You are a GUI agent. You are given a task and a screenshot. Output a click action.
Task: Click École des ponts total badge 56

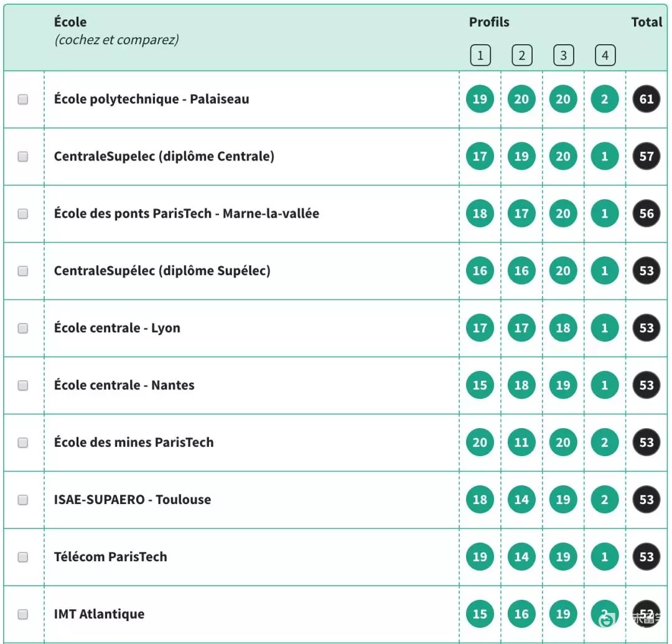(x=646, y=213)
